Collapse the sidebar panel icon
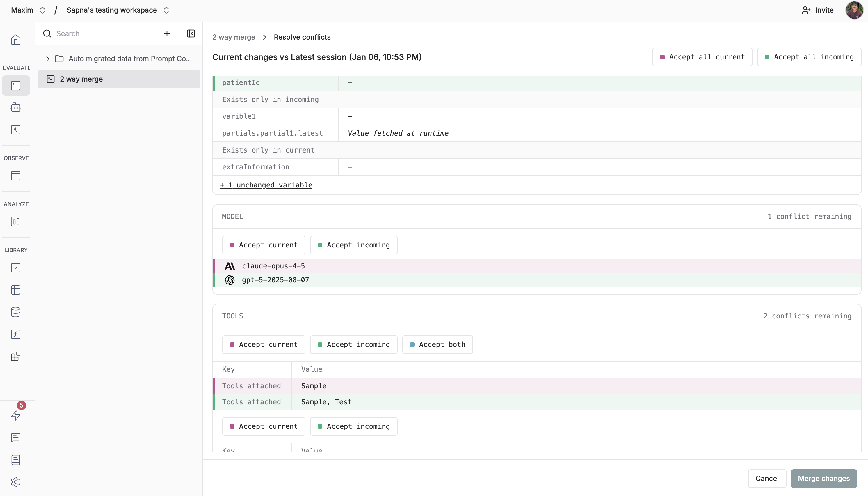Image resolution: width=868 pixels, height=496 pixels. 191,33
